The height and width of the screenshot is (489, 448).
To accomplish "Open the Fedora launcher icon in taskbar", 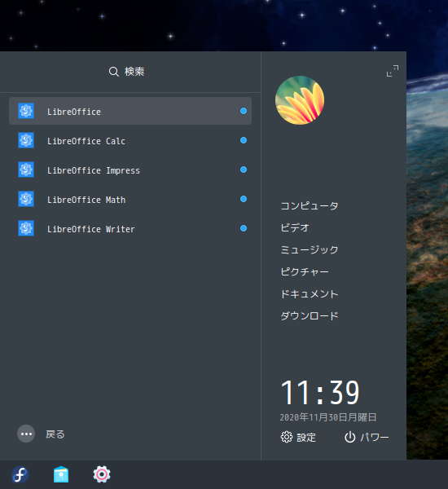I will (20, 474).
